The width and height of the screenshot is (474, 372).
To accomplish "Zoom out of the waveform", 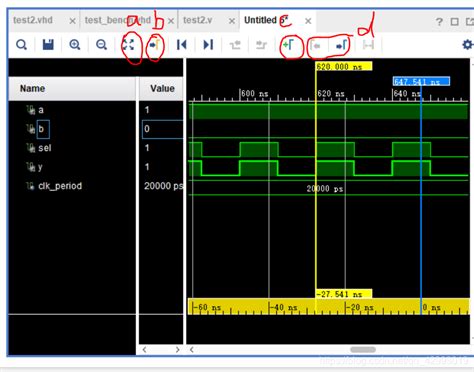I will click(x=101, y=45).
